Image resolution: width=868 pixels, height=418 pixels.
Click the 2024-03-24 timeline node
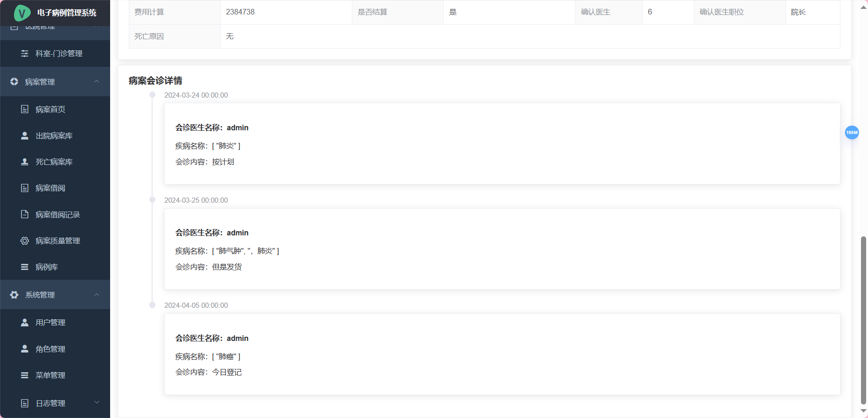click(x=152, y=95)
